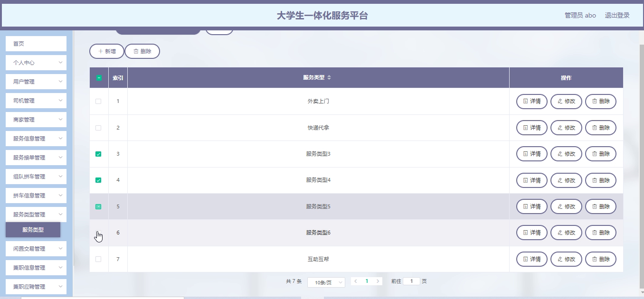Click 修改 for row 服务类型4
The image size is (644, 299).
[x=566, y=180]
